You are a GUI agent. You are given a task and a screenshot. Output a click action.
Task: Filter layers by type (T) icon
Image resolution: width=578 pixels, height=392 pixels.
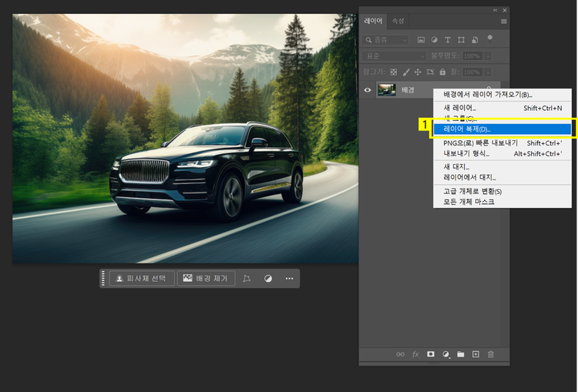(x=448, y=39)
